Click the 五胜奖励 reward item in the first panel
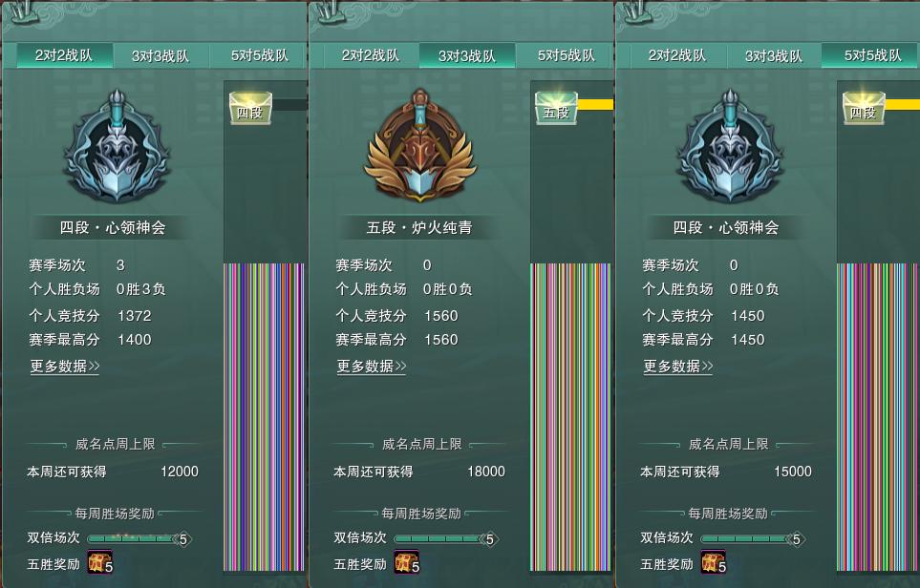Viewport: 920px width, 588px height. (x=99, y=561)
